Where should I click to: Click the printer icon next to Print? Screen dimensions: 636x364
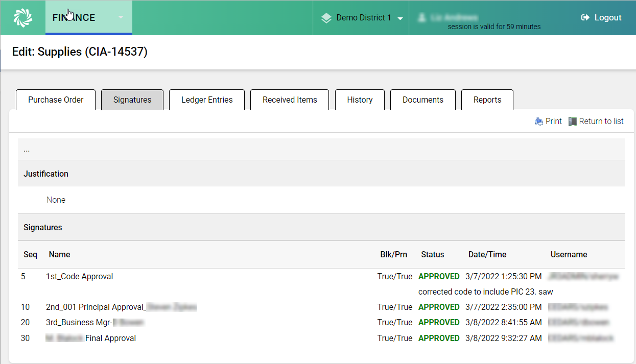pyautogui.click(x=539, y=122)
